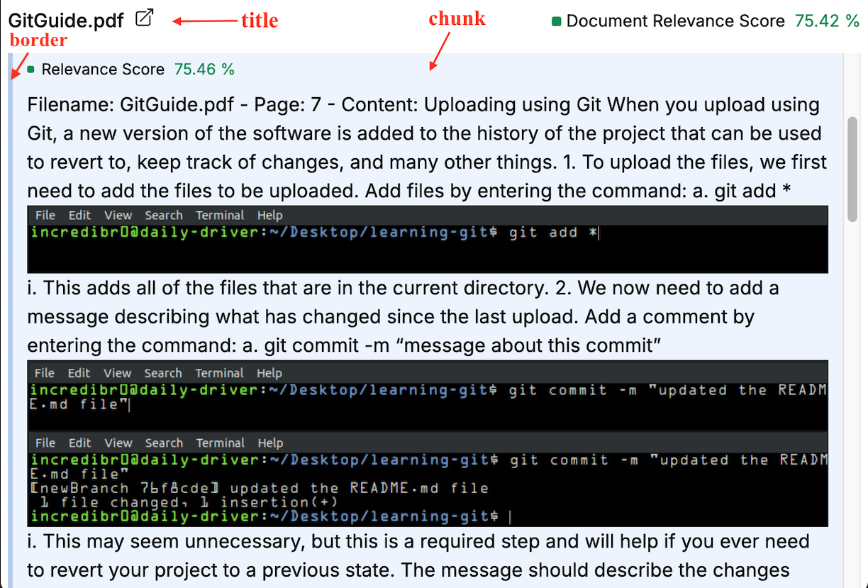Click Help menu in 'git add' terminal image
This screenshot has height=588, width=868.
coord(269,216)
